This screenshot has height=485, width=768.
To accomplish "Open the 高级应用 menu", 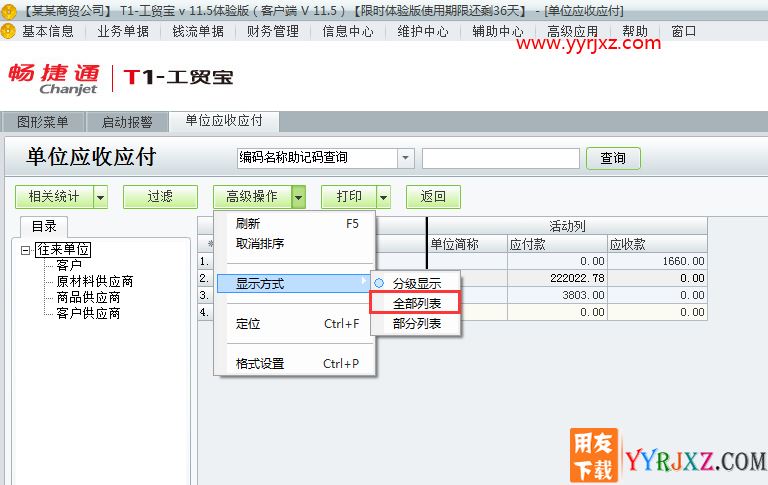I will coord(573,32).
